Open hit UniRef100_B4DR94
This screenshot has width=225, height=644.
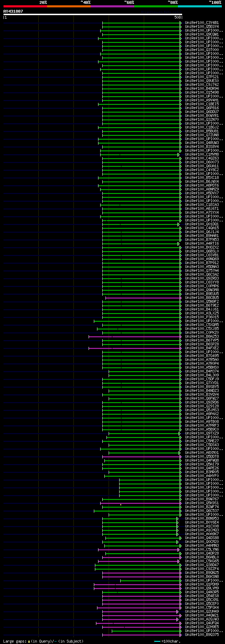point(202,89)
